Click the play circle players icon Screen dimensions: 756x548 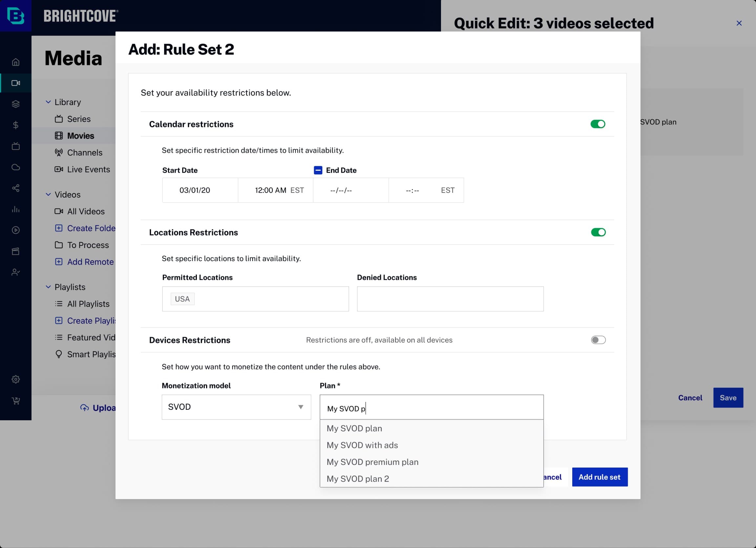pyautogui.click(x=16, y=230)
